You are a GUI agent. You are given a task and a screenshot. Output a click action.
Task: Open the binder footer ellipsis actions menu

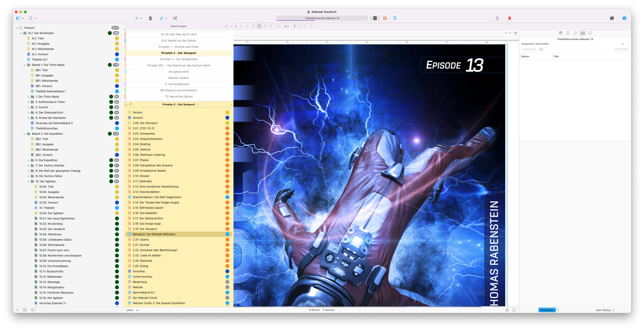click(33, 310)
